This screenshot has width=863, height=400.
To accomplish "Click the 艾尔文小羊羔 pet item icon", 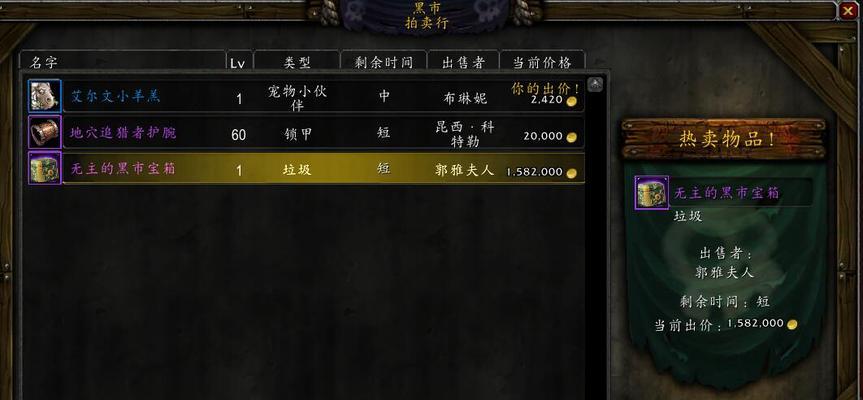I will click(x=45, y=96).
